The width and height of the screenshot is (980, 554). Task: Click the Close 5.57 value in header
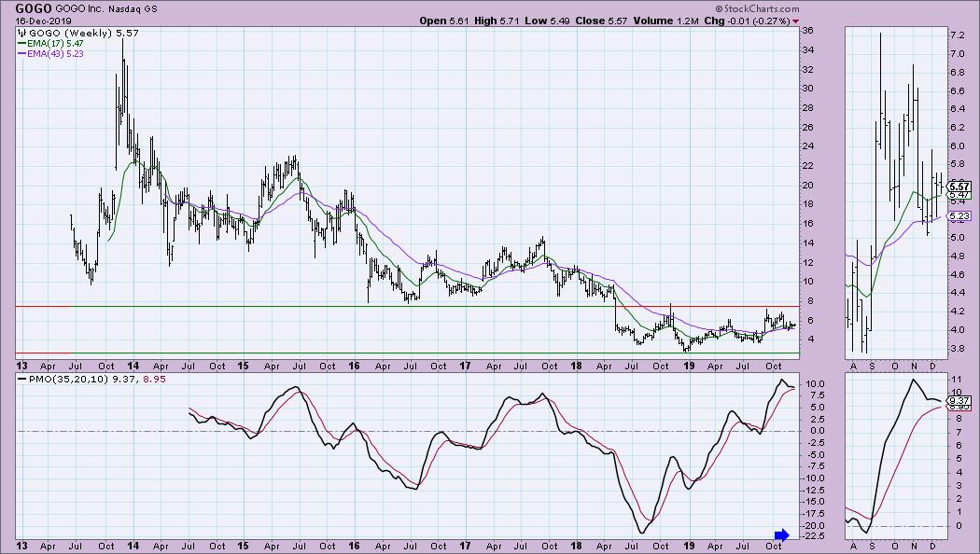pos(601,21)
